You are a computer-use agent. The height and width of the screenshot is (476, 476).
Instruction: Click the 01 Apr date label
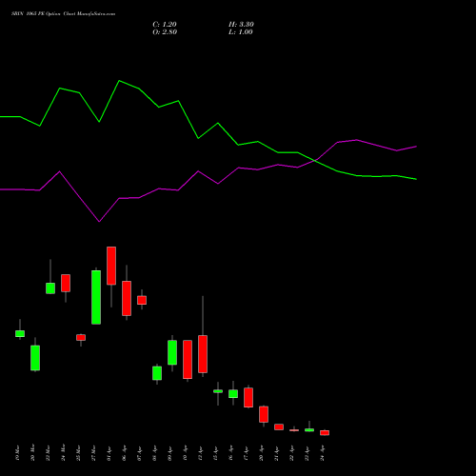(x=109, y=453)
